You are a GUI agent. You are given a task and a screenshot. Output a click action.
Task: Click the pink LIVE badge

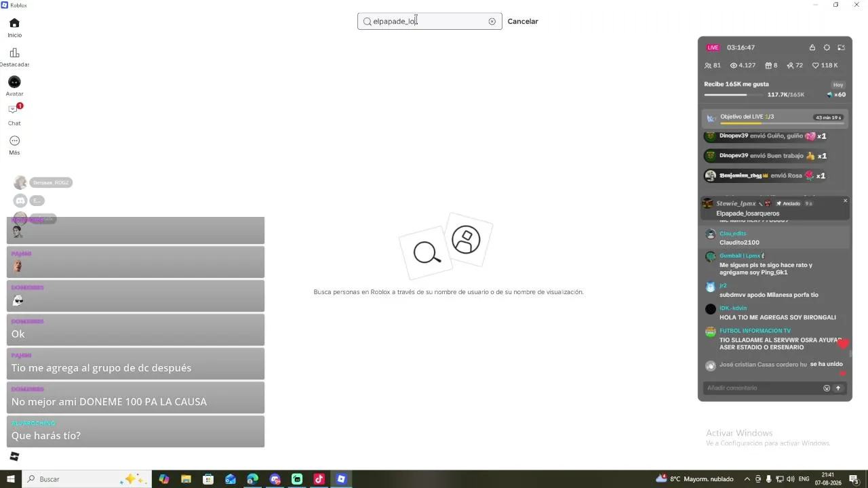[713, 47]
